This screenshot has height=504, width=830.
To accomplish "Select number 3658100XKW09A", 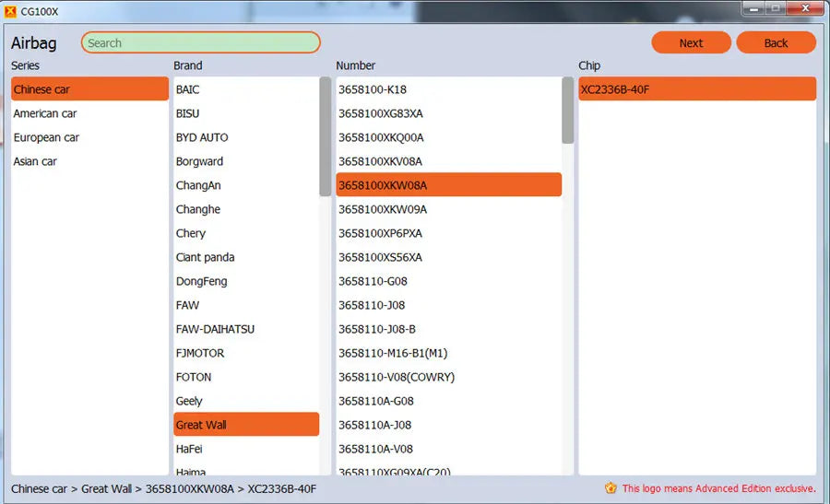I will [448, 209].
